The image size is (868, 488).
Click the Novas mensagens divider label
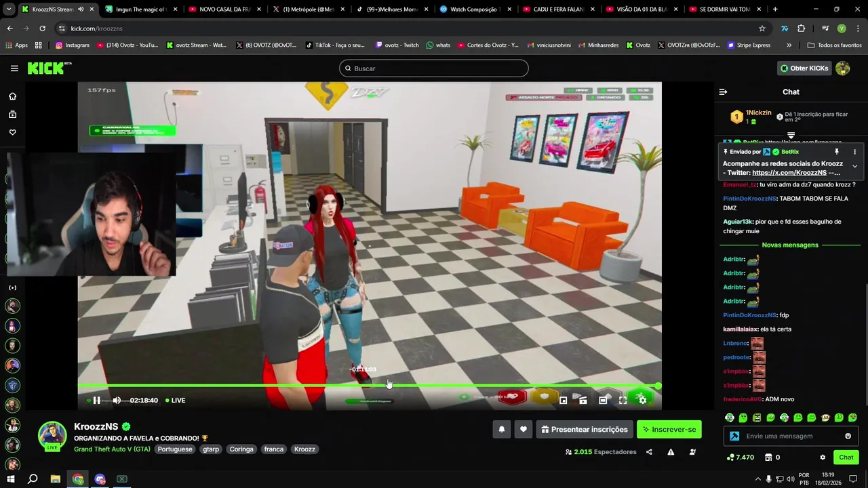(790, 245)
